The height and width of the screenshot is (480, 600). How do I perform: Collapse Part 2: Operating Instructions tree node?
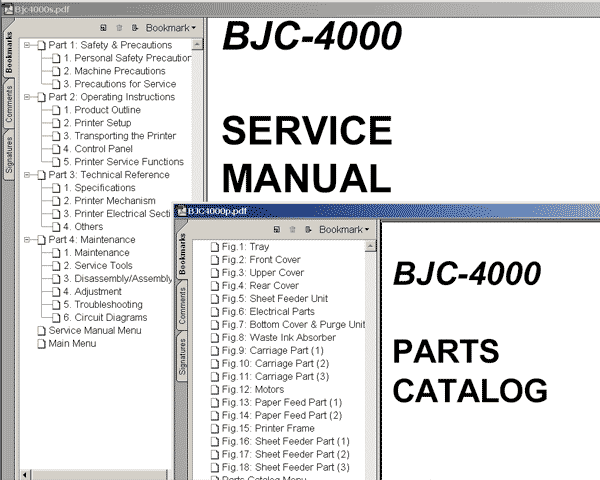(27, 97)
